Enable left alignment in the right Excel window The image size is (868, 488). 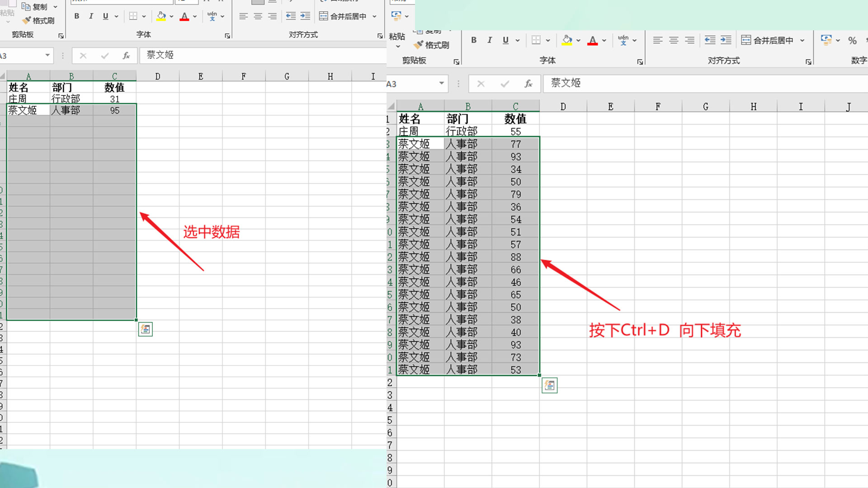(x=658, y=40)
